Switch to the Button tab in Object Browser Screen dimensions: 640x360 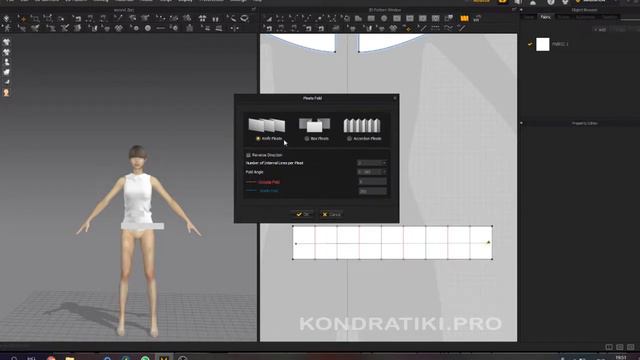click(x=564, y=17)
